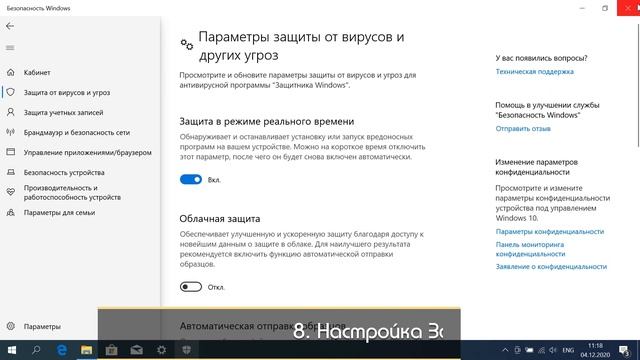
Task: Open account protection person icon
Action: (11, 112)
